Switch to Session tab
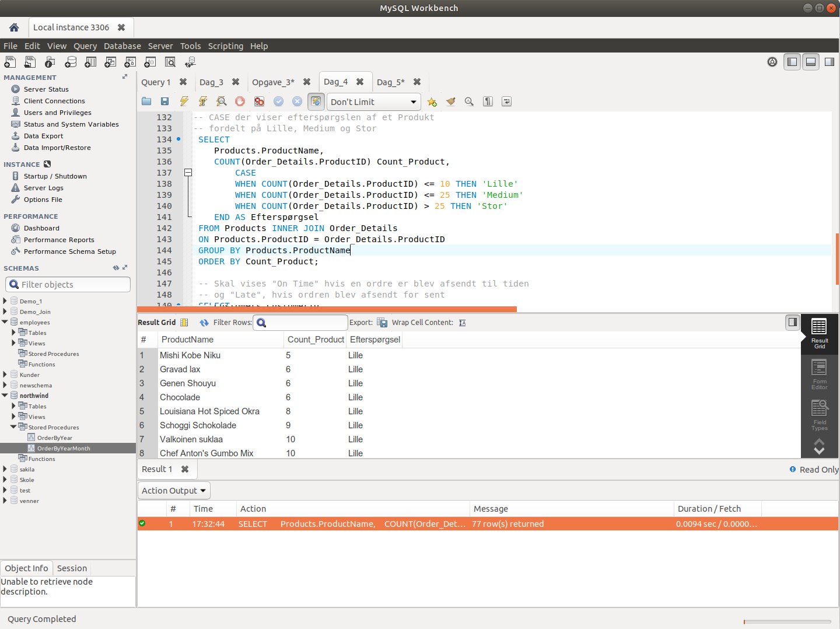The height and width of the screenshot is (629, 840). (x=72, y=568)
